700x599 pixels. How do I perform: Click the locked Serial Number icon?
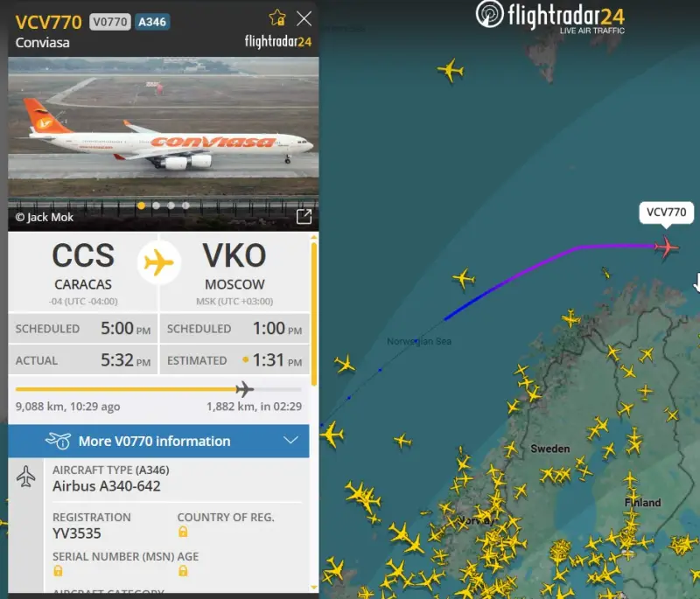(x=58, y=571)
